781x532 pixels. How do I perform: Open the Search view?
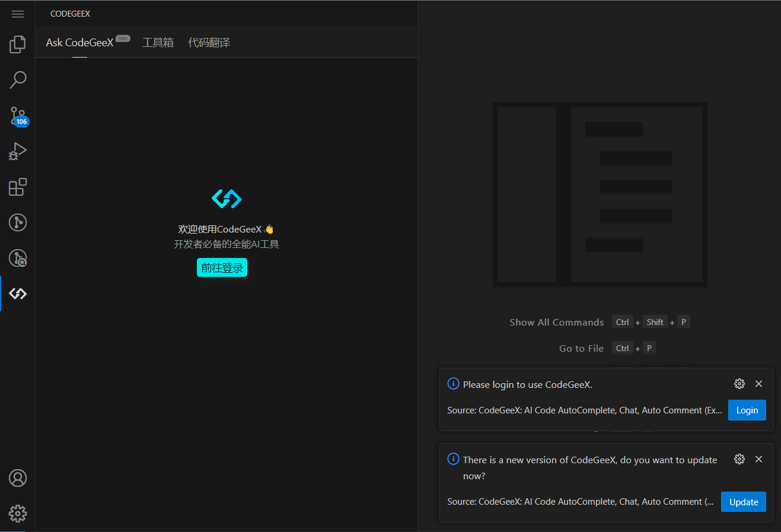pyautogui.click(x=18, y=80)
